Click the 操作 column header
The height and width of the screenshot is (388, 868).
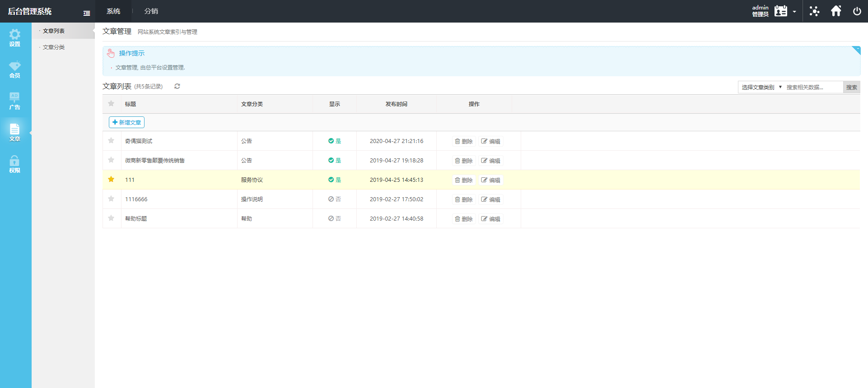point(474,104)
